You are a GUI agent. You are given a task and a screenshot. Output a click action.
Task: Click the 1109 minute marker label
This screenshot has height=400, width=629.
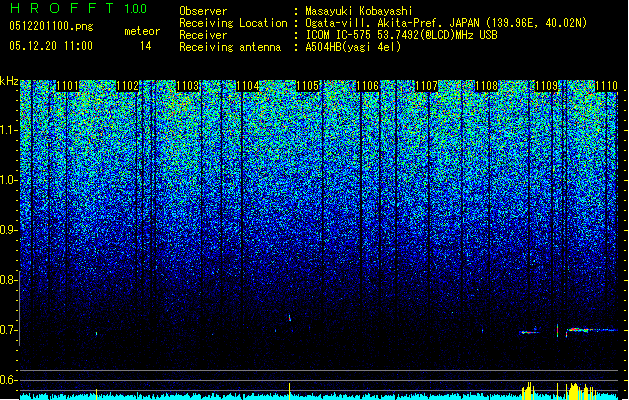(547, 86)
